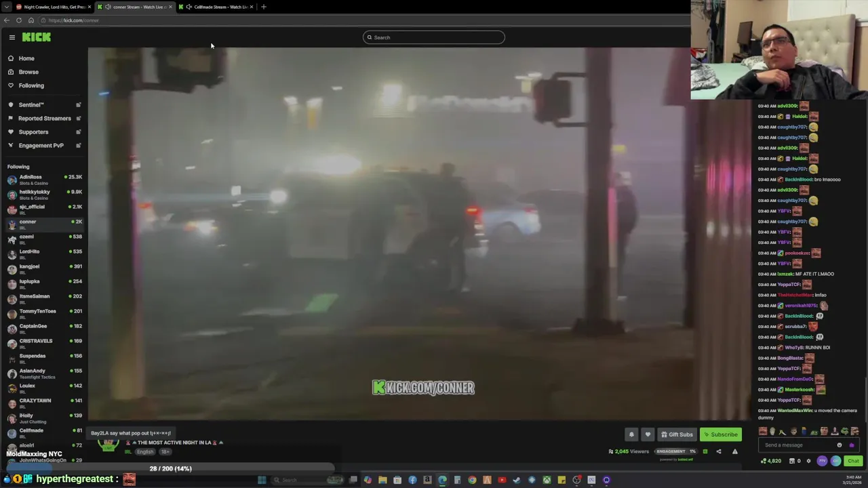Open Reported Streamers in sidebar
The height and width of the screenshot is (488, 868).
point(44,119)
